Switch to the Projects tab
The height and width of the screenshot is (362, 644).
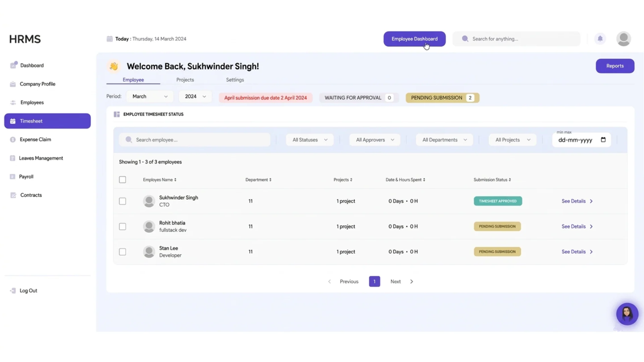pos(185,80)
